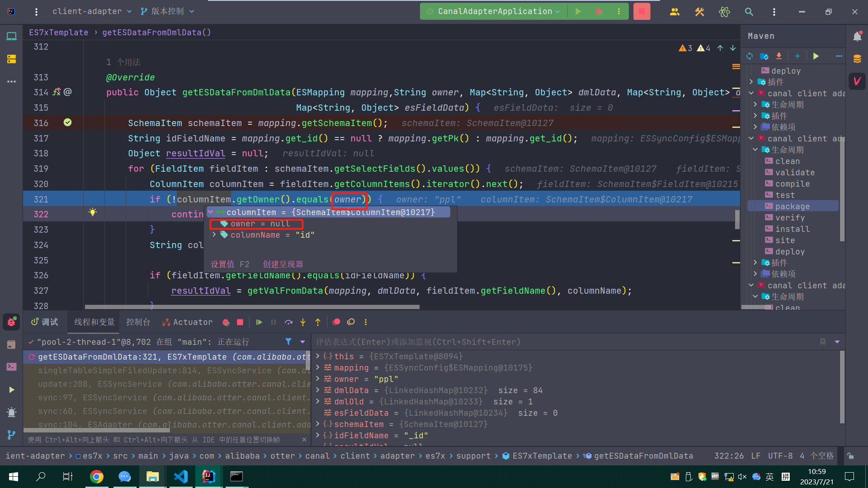868x488 pixels.
Task: Click Step Into debug icon
Action: (303, 322)
